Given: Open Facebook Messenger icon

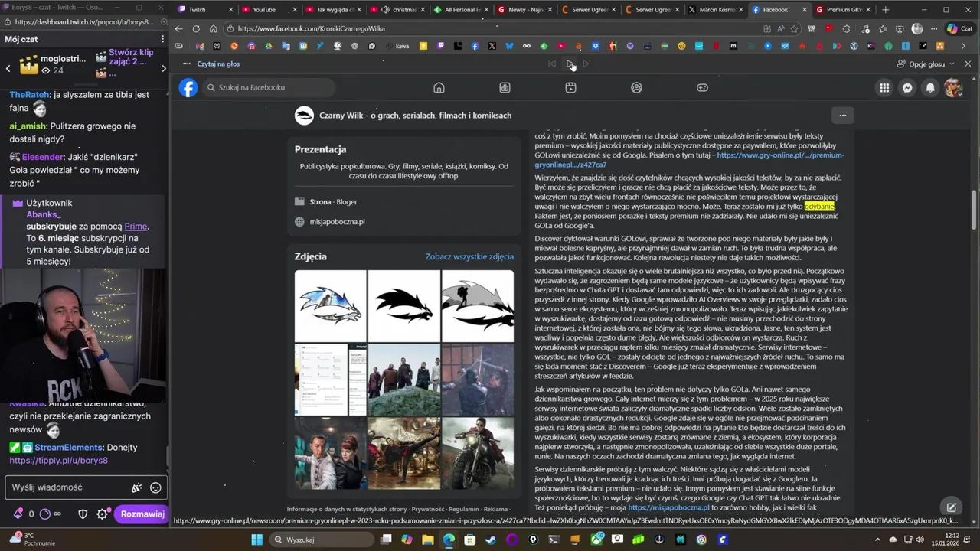Looking at the screenshot, I should pos(907,87).
